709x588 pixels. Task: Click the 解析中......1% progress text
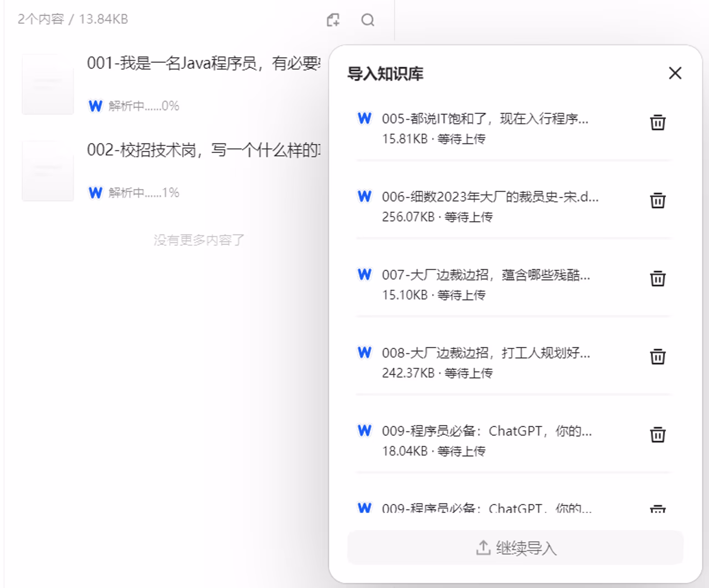(143, 193)
